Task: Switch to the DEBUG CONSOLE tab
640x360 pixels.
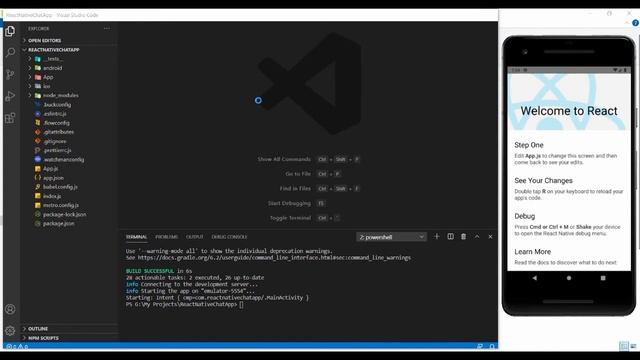Action: tap(229, 237)
